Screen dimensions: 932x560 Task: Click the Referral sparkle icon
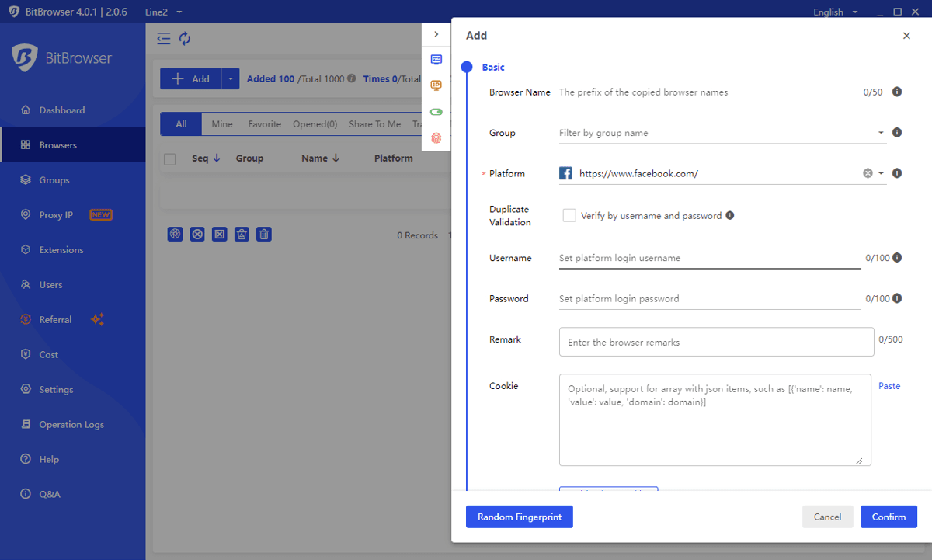(97, 319)
